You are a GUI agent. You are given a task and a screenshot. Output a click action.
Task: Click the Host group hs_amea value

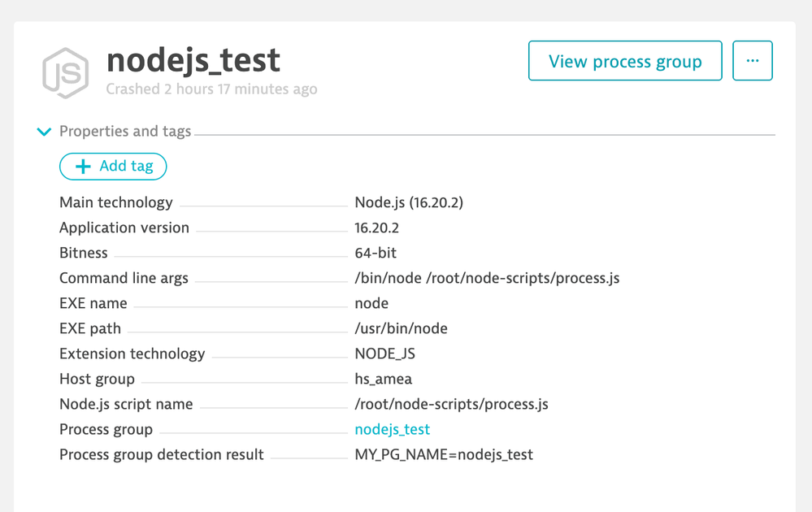point(383,379)
